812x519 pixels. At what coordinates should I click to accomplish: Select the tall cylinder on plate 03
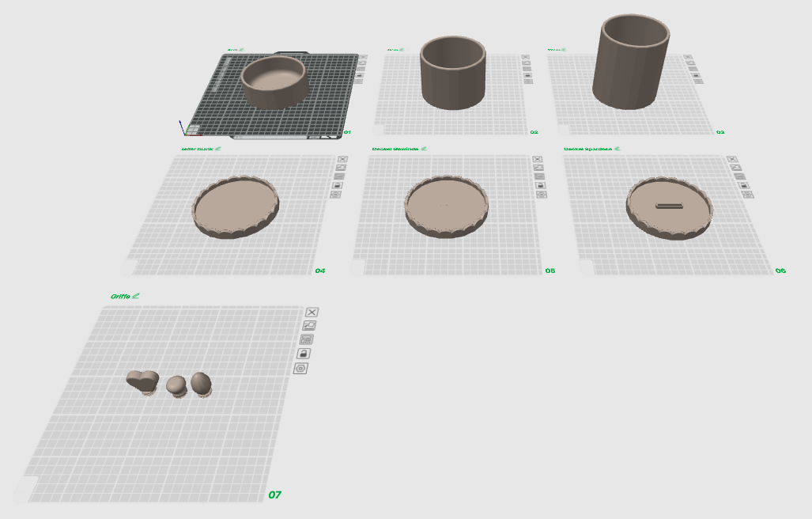631,61
